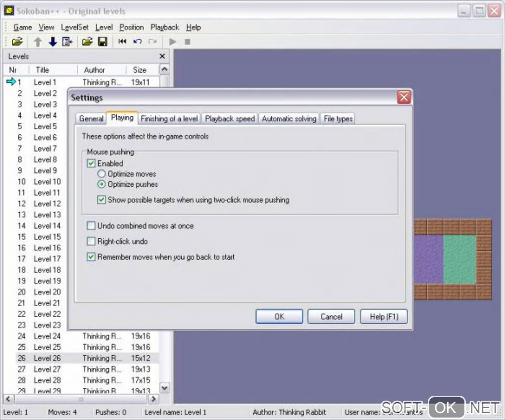Viewport: 505px width, 420px height.
Task: Click the 19x13 size cell of Level 27
Action: point(141,369)
